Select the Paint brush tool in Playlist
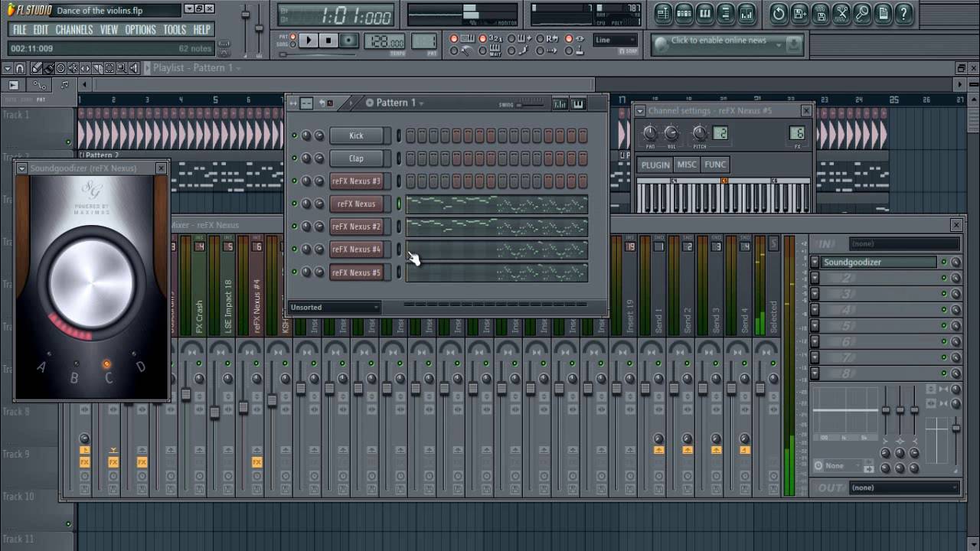The width and height of the screenshot is (980, 551). pyautogui.click(x=48, y=68)
